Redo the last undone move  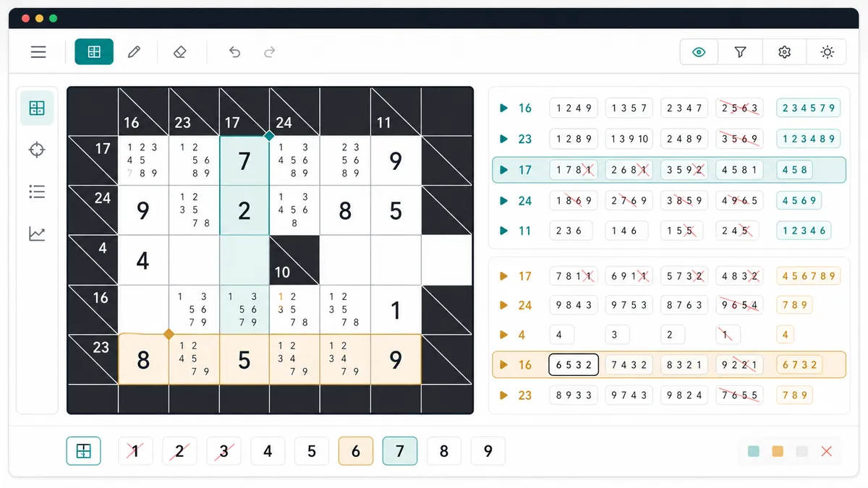click(x=270, y=52)
